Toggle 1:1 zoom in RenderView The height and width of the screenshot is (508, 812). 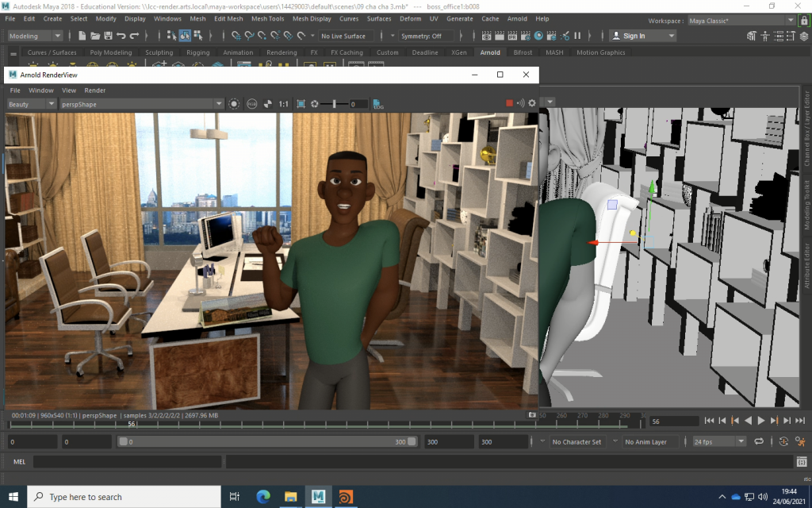(284, 104)
